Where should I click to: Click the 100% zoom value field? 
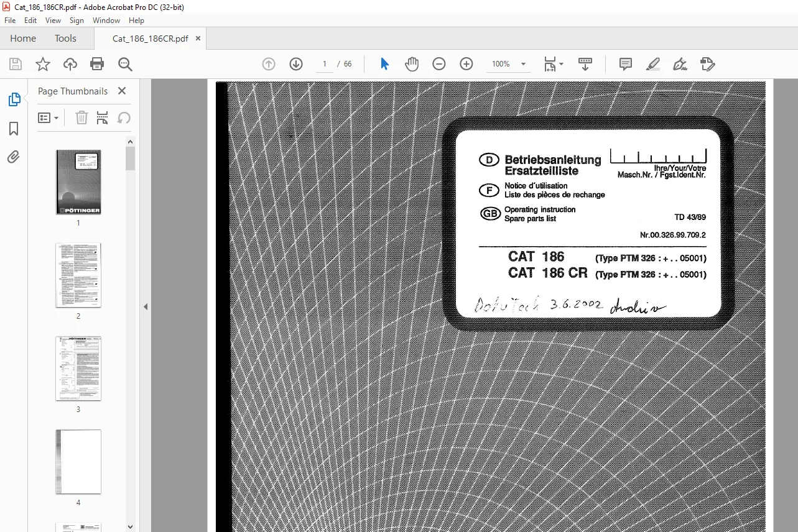(x=501, y=64)
